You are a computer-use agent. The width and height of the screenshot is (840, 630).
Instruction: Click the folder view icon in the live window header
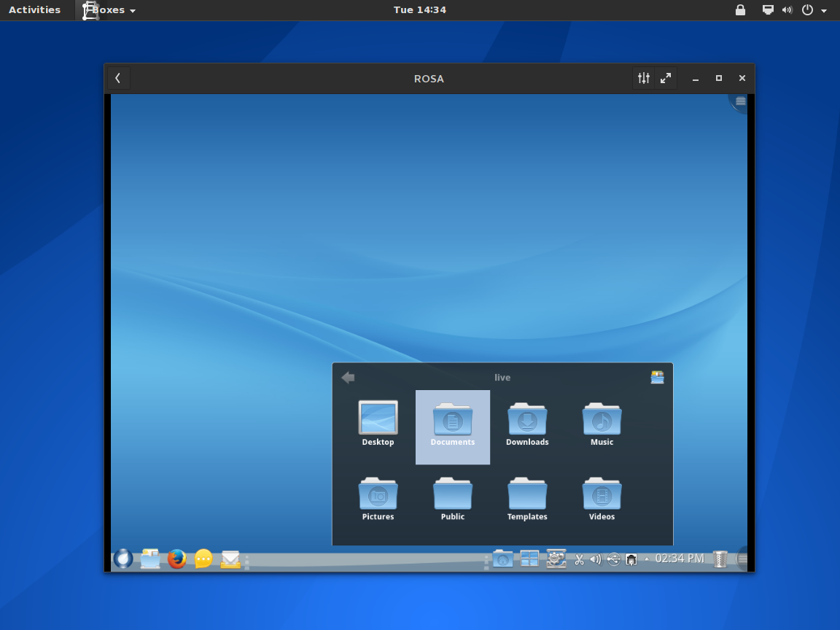(656, 377)
